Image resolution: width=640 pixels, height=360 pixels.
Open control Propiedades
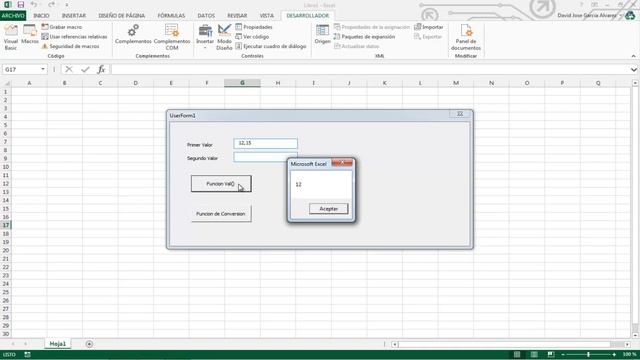[254, 27]
